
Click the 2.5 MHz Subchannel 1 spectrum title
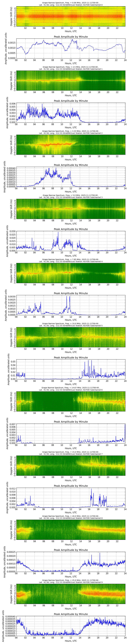pyautogui.click(x=71, y=68)
